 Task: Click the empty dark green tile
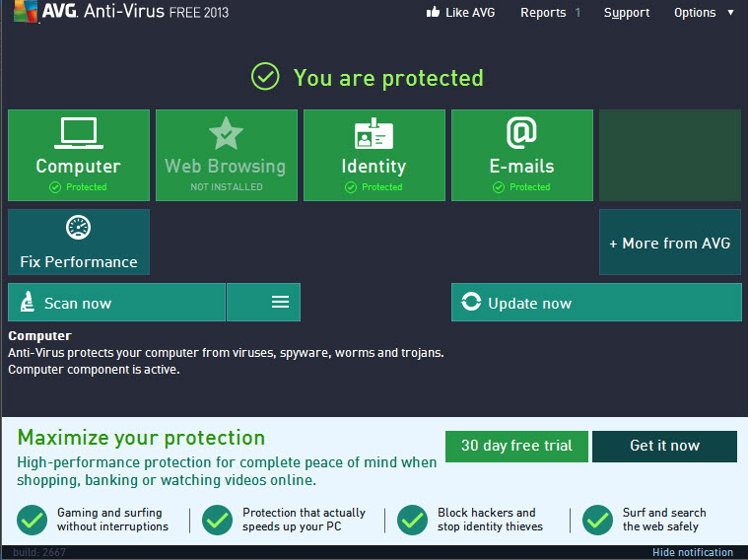tap(669, 155)
